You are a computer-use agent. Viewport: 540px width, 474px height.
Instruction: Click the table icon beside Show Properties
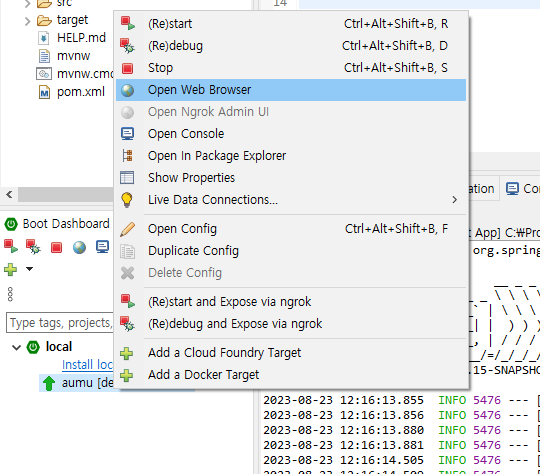[127, 178]
